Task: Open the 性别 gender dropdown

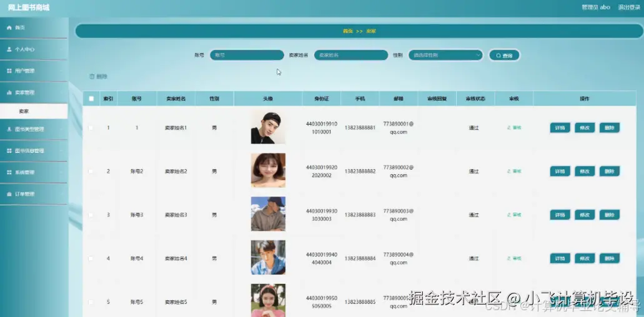Action: [445, 55]
